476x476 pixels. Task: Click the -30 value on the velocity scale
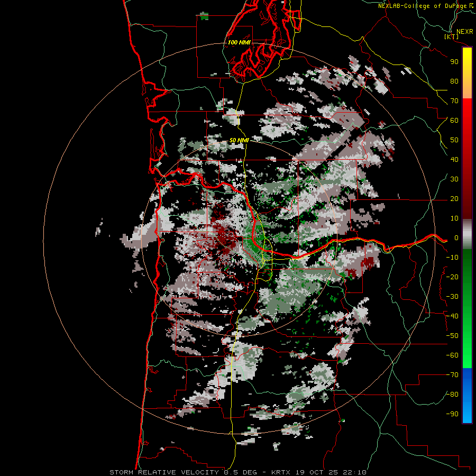pos(452,297)
